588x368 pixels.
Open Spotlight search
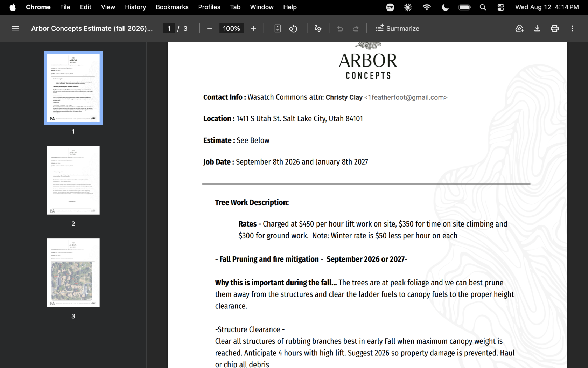[x=483, y=7]
